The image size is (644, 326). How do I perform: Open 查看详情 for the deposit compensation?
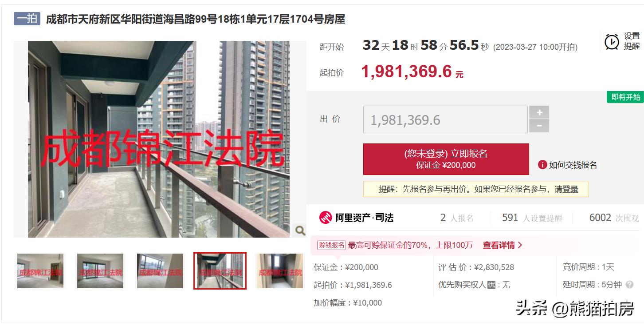pos(503,245)
